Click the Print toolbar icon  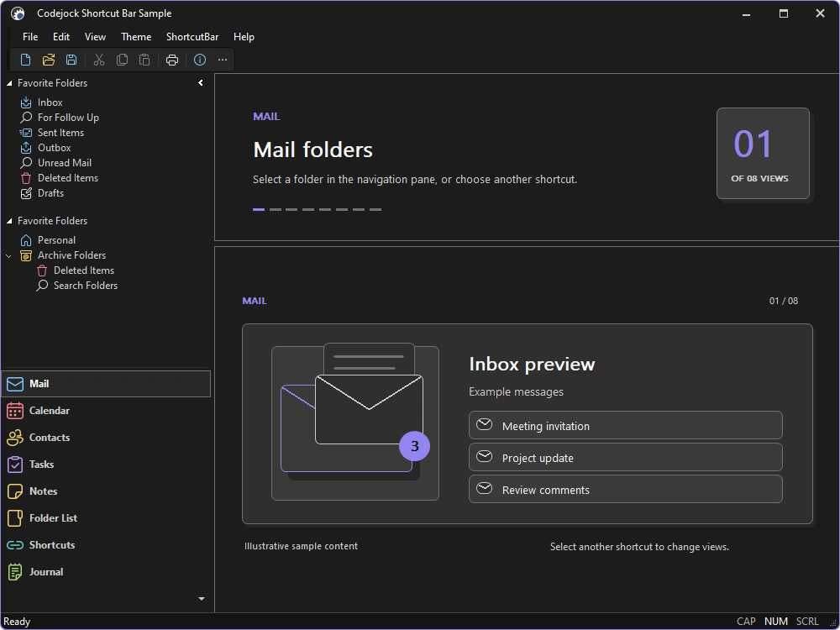click(x=172, y=60)
